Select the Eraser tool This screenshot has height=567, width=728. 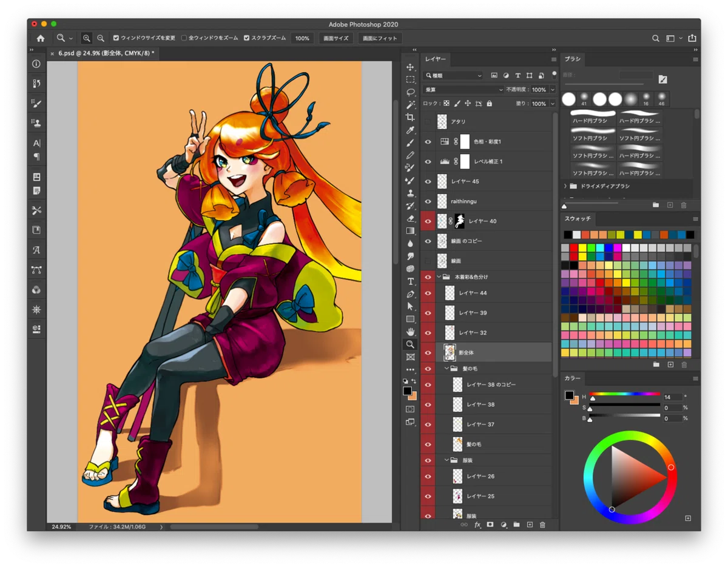click(x=411, y=218)
